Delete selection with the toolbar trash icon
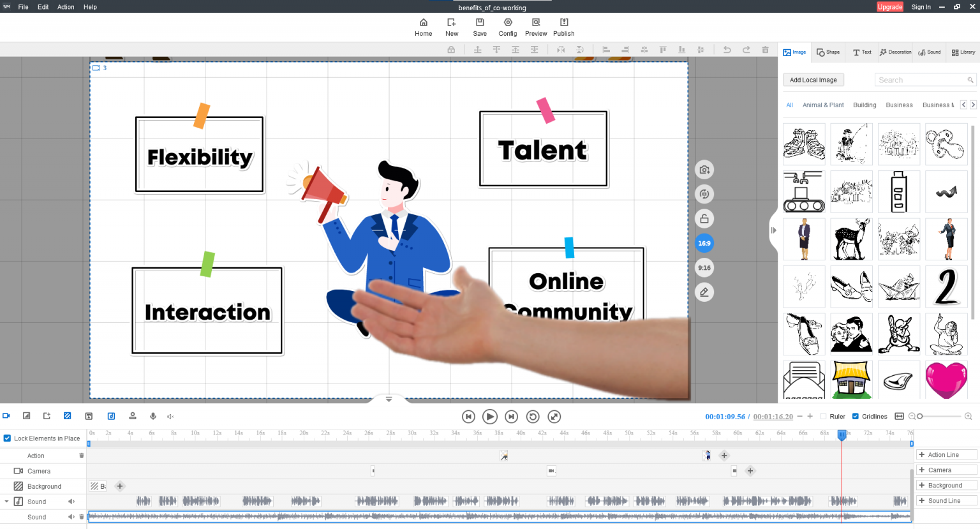This screenshot has height=529, width=980. click(765, 50)
